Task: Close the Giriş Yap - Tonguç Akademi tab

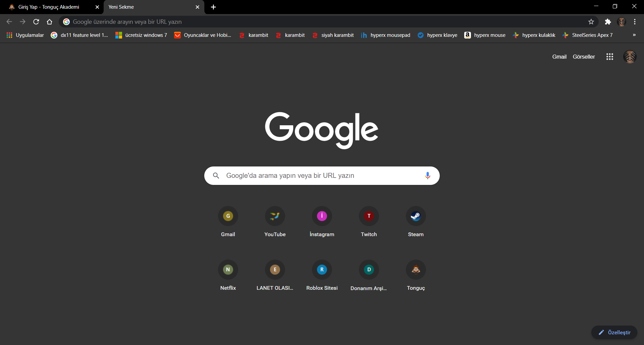Action: point(97,7)
